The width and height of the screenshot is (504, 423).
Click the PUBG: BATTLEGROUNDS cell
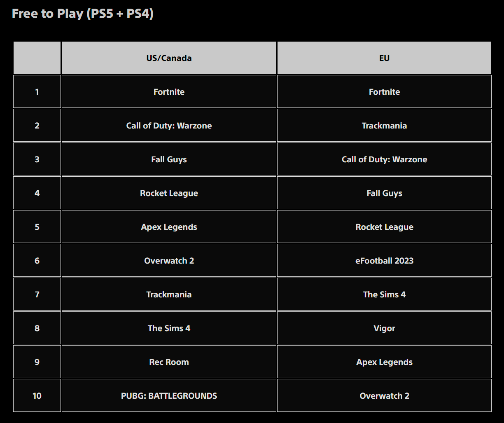point(169,395)
